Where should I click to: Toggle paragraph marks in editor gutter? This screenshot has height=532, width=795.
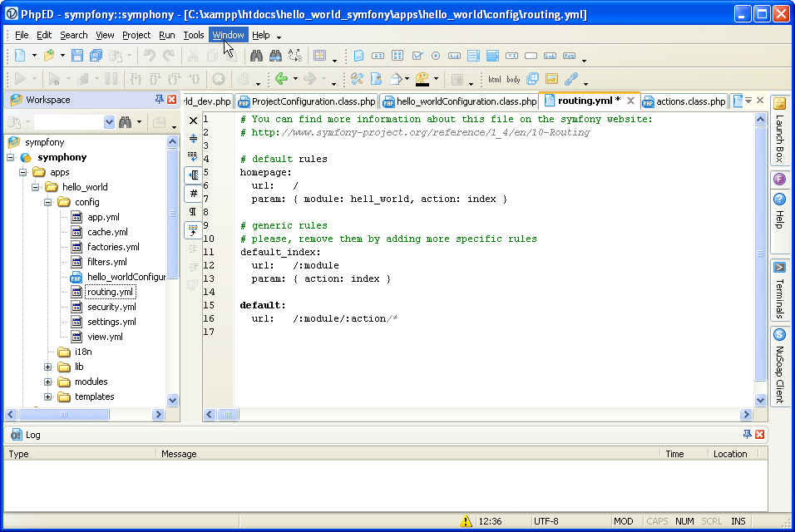coord(194,211)
